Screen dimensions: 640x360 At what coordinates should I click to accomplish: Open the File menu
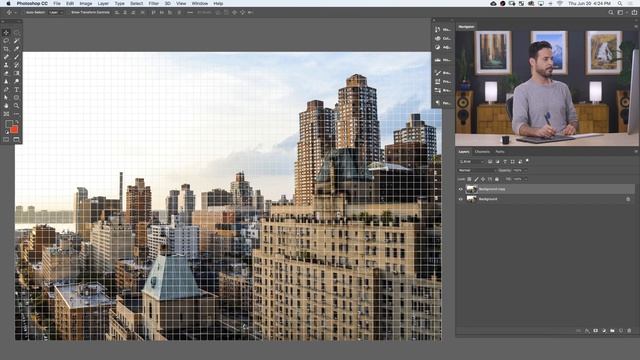pos(57,3)
